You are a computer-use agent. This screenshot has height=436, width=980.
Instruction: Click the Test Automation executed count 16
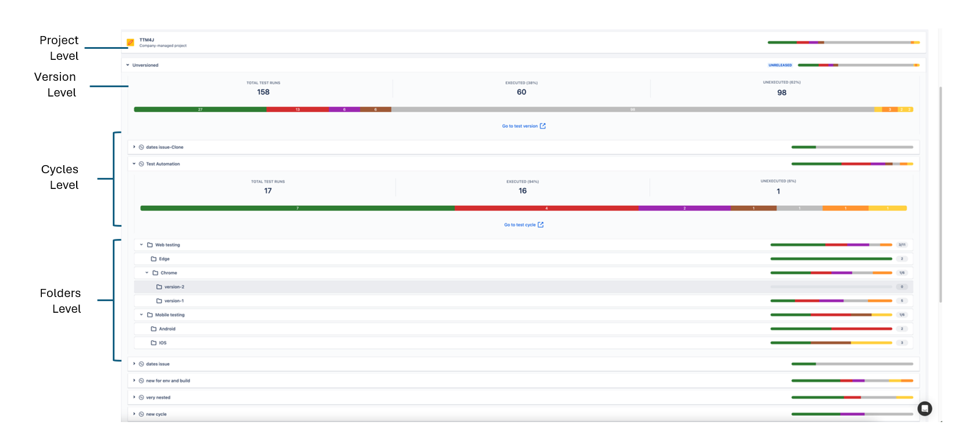pos(523,191)
